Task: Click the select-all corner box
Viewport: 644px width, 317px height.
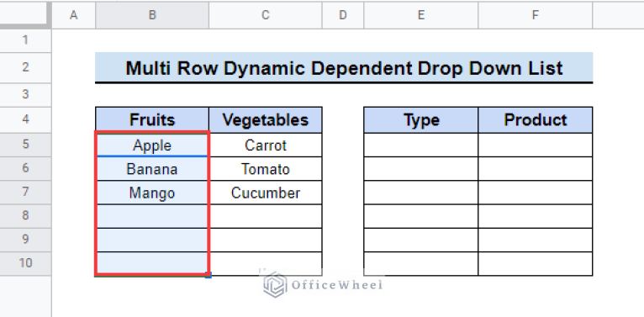Action: pos(25,15)
